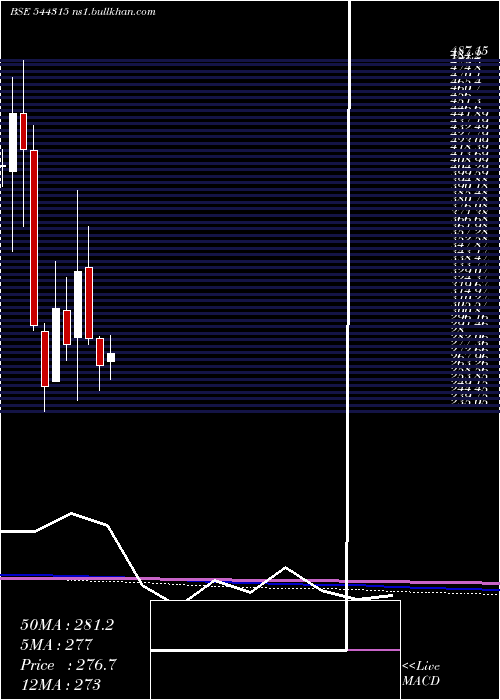Select the 50MA : 281.2 reading
Screen dimensions: 500x700
67,625
